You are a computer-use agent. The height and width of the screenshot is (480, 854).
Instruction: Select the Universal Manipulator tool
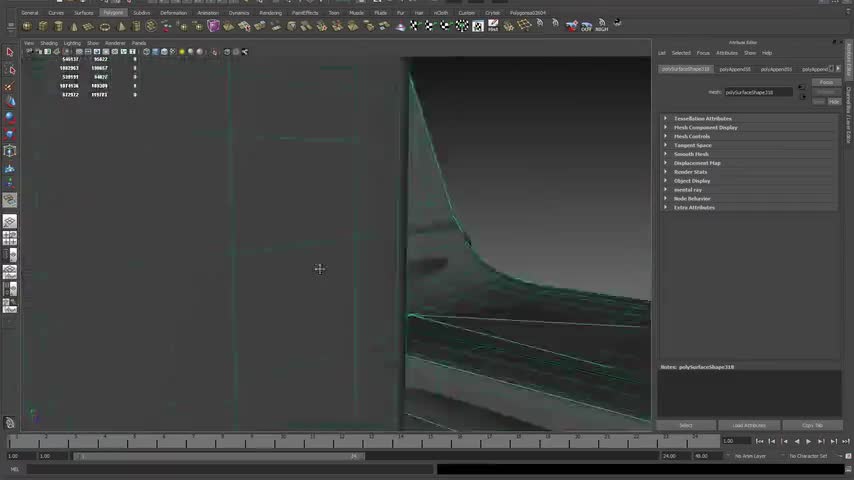9,151
